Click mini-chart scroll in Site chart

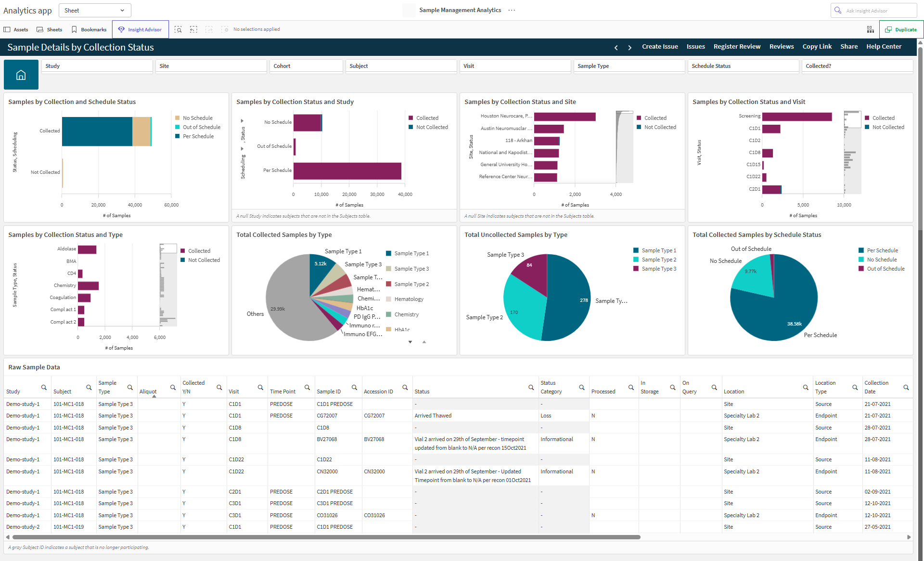point(625,147)
